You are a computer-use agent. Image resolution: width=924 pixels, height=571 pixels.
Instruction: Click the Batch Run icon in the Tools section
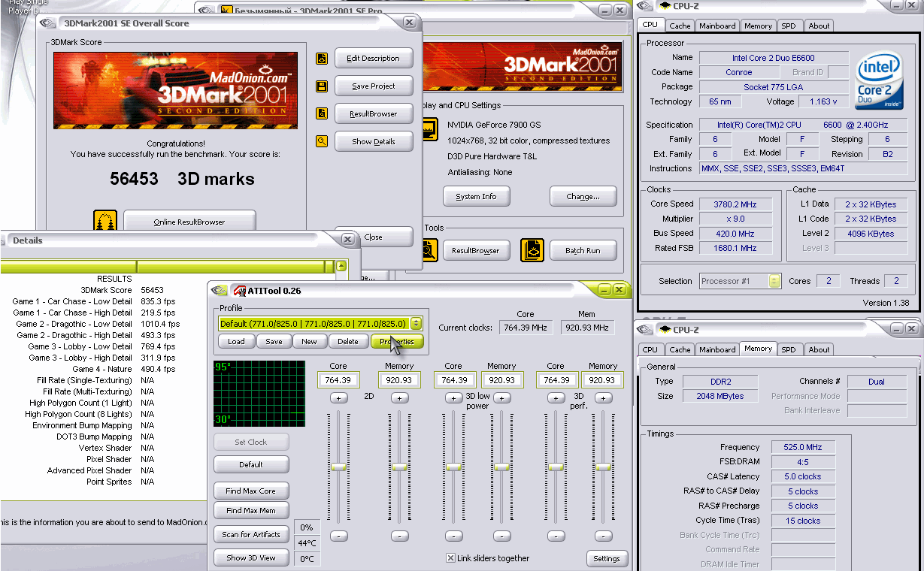point(532,250)
